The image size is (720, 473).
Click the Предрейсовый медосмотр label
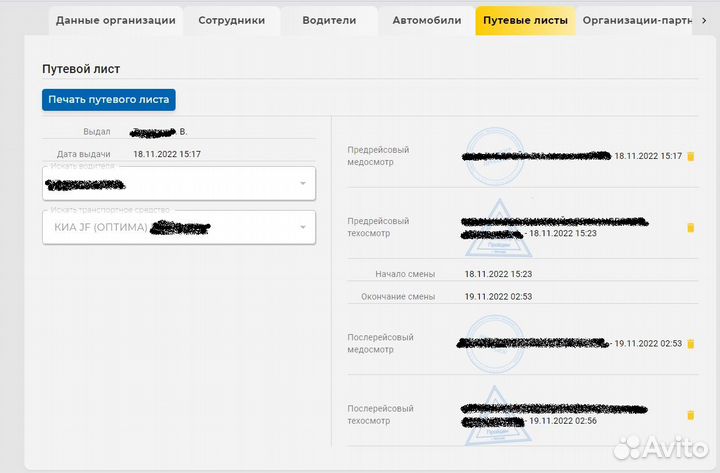point(378,156)
